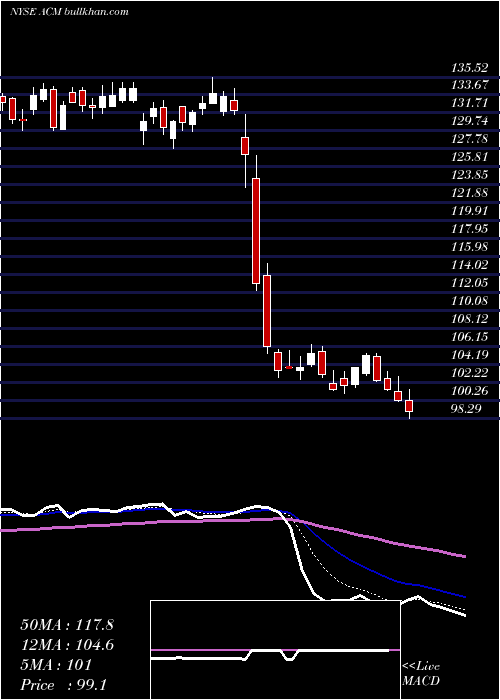This screenshot has width=500, height=700.
Task: Click the 131.71 price axis label
Action: click(x=470, y=103)
